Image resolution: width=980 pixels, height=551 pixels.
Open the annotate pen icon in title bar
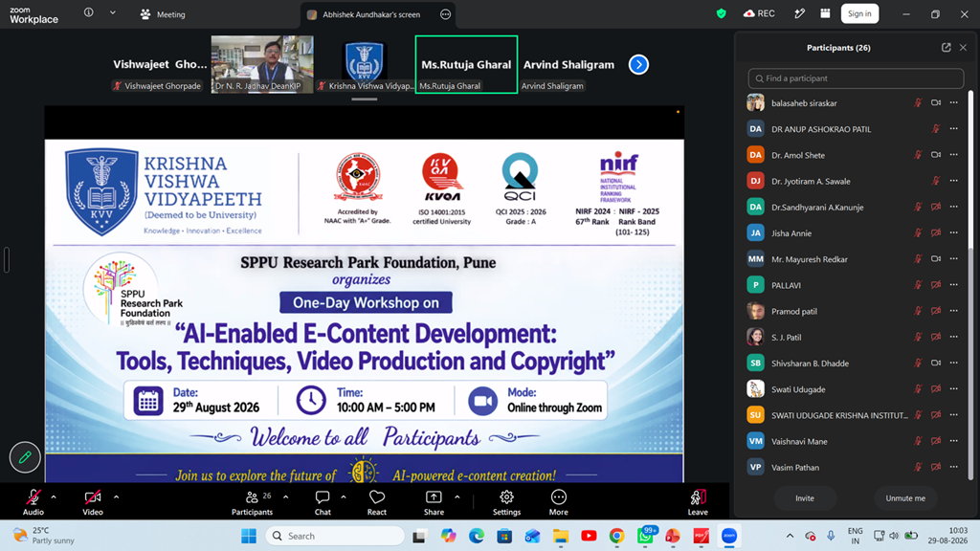pyautogui.click(x=799, y=13)
